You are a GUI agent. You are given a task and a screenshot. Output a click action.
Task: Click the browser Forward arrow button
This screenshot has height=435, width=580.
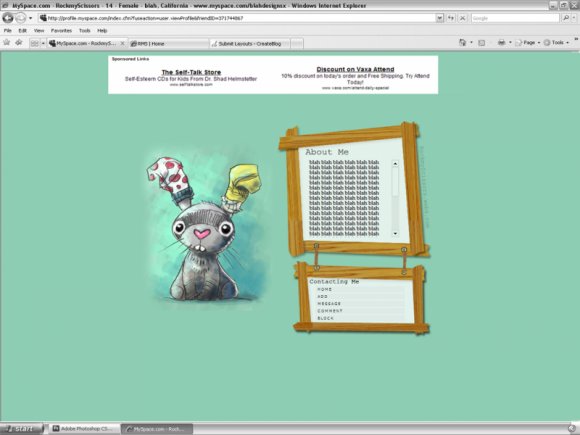click(x=21, y=18)
